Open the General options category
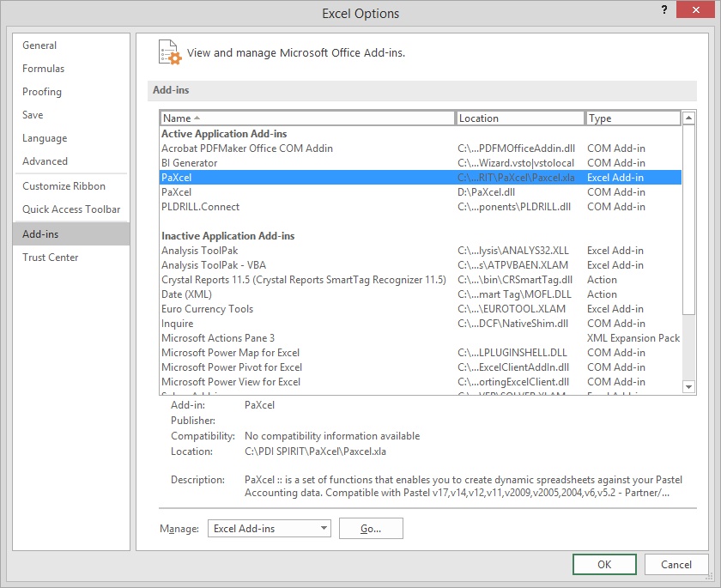The width and height of the screenshot is (721, 588). (71, 45)
